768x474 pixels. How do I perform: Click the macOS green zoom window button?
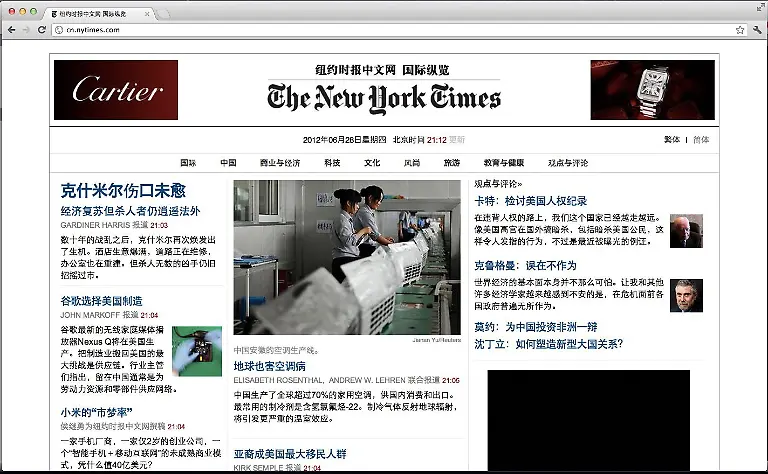[x=33, y=11]
